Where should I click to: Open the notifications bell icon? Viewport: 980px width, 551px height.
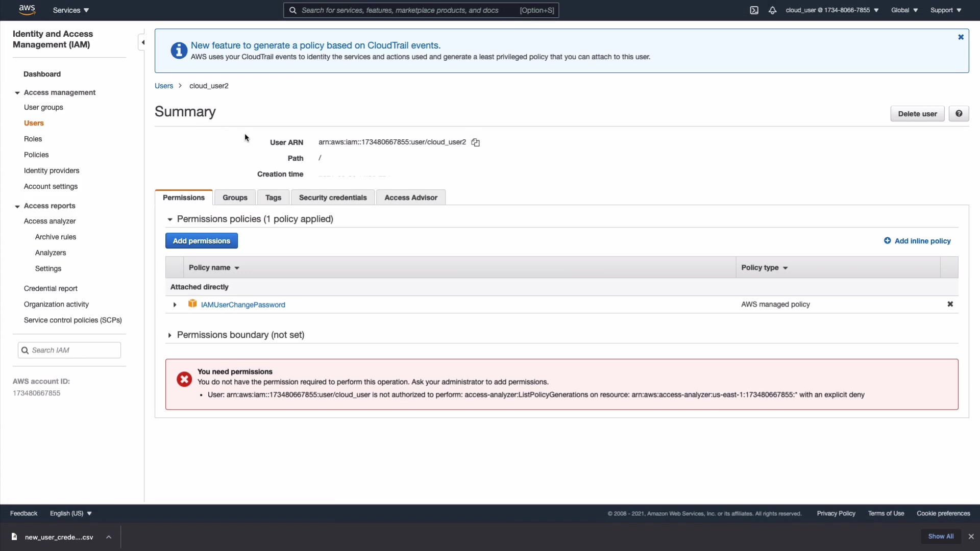pyautogui.click(x=772, y=10)
